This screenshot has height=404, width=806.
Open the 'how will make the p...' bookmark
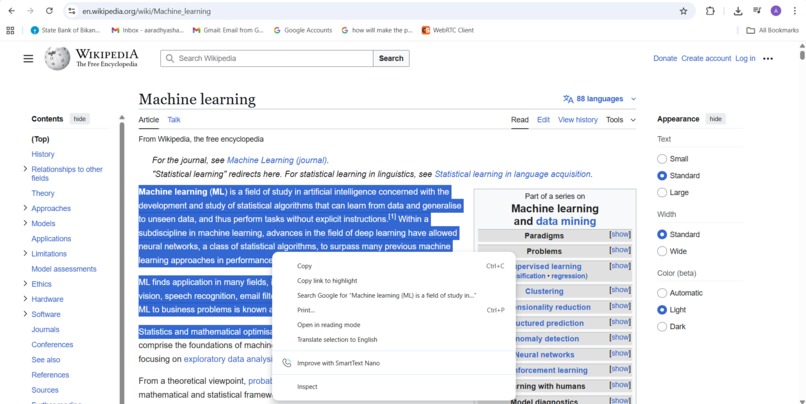[377, 30]
